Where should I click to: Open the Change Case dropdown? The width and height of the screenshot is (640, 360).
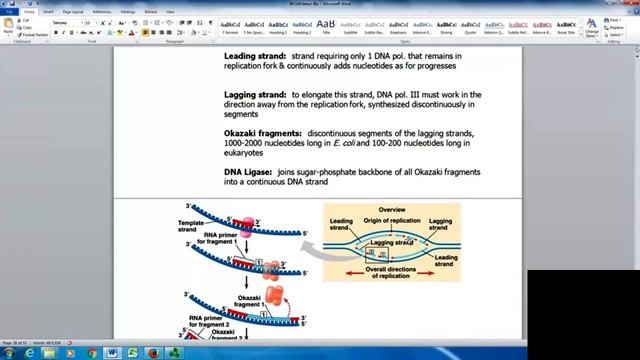tap(122, 23)
